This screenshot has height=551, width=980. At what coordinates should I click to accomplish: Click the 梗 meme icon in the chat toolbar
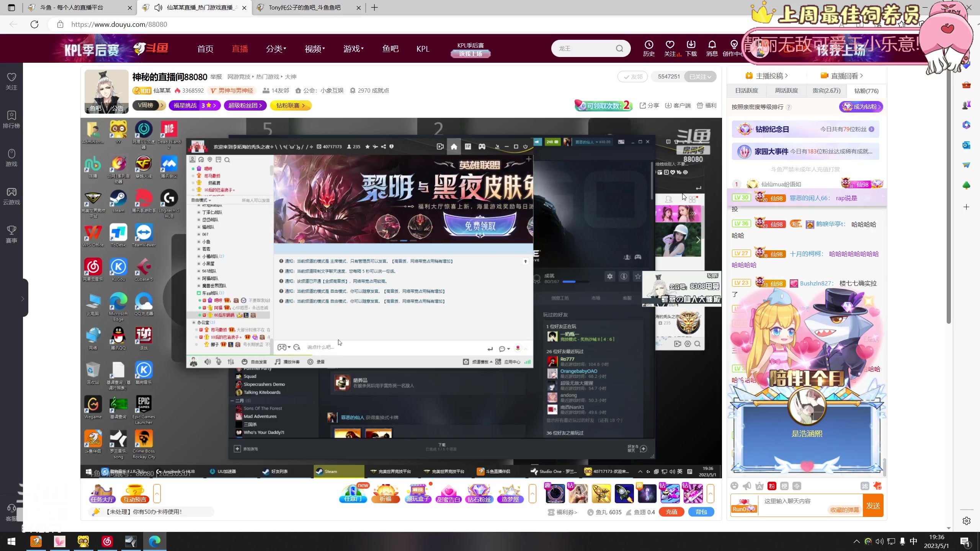pos(784,486)
